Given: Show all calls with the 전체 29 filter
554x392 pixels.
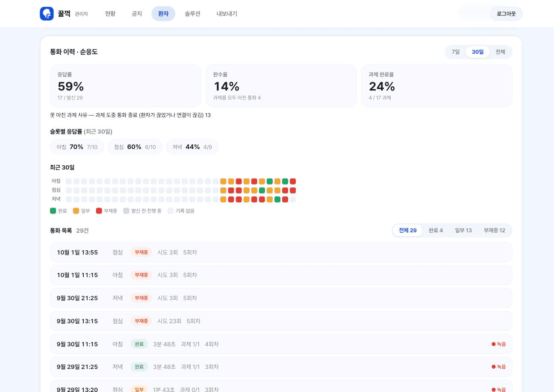Looking at the screenshot, I should (408, 231).
